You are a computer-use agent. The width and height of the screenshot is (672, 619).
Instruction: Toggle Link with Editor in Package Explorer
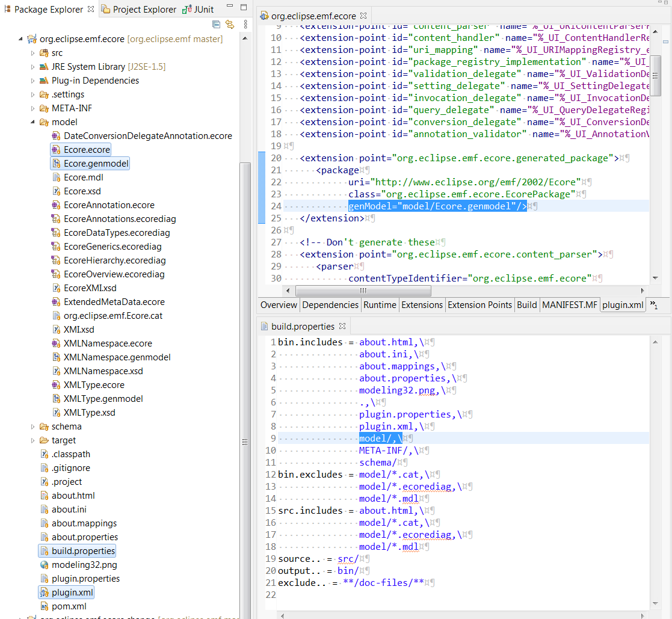point(229,25)
